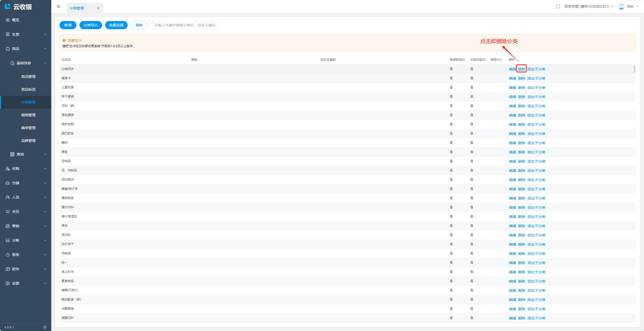Click the 批量设置 button
This screenshot has width=644, height=331.
pyautogui.click(x=116, y=25)
